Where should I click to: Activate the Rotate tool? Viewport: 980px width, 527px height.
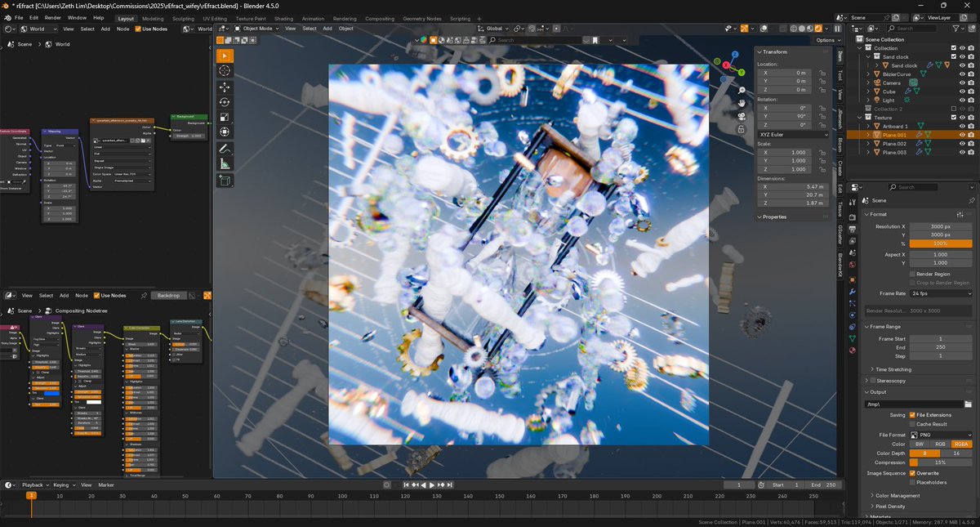point(225,101)
